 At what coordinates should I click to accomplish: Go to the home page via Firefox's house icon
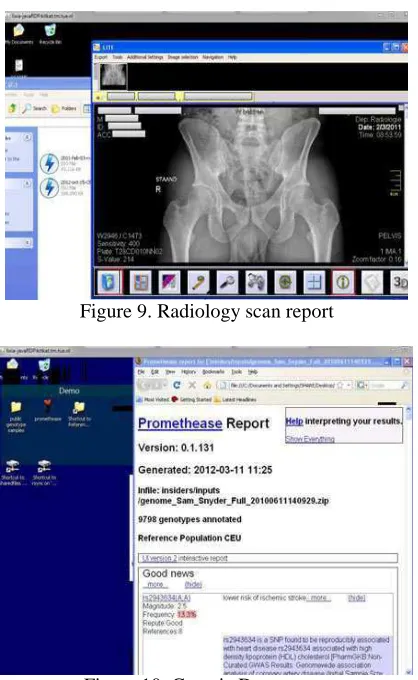click(207, 385)
